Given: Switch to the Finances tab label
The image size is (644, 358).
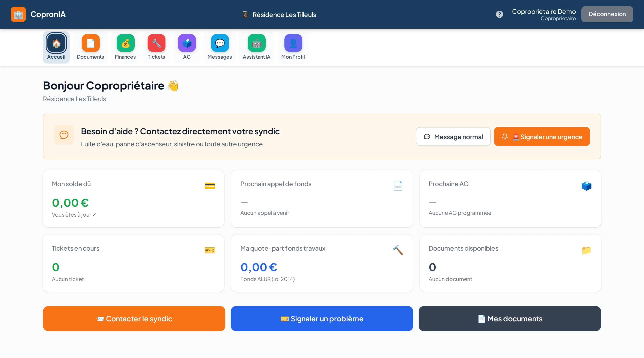Looking at the screenshot, I should 125,57.
